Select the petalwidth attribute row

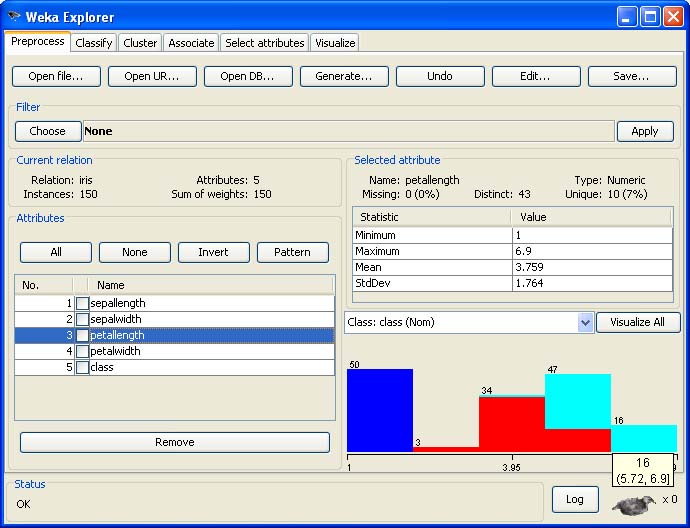[x=175, y=352]
